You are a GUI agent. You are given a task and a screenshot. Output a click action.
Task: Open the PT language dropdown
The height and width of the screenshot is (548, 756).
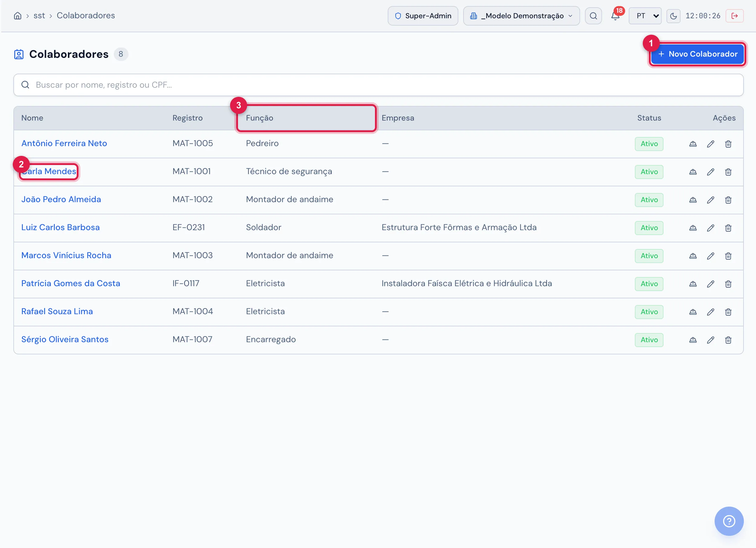645,16
